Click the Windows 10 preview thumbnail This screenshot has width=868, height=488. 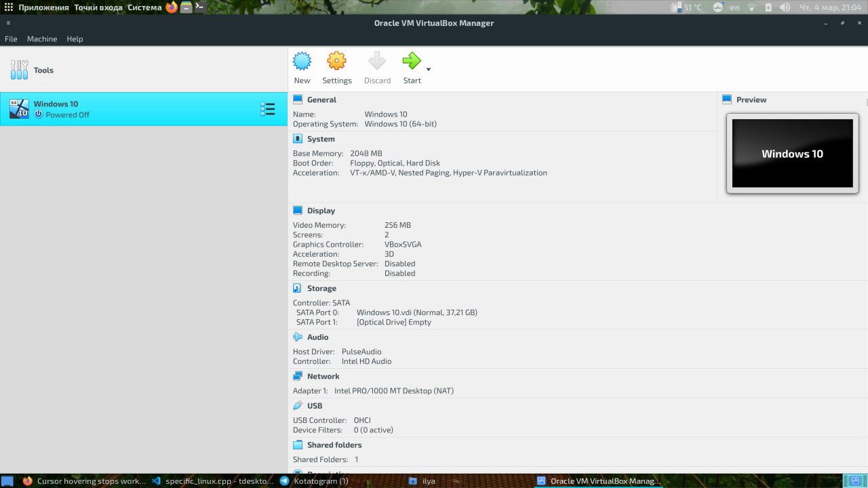pos(792,153)
